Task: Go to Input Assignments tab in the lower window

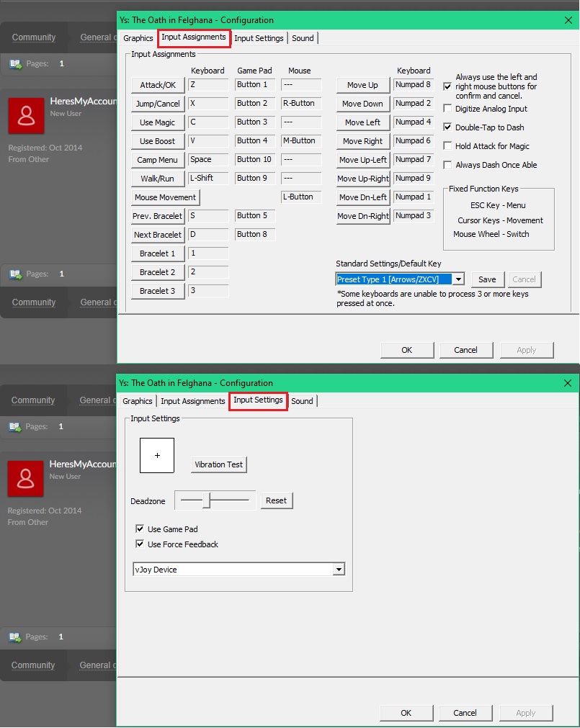Action: point(192,401)
